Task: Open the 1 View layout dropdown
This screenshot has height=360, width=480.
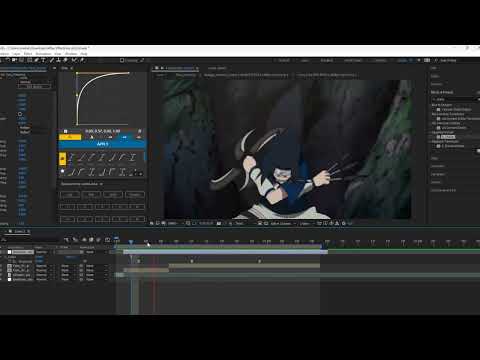Action: 306,223
